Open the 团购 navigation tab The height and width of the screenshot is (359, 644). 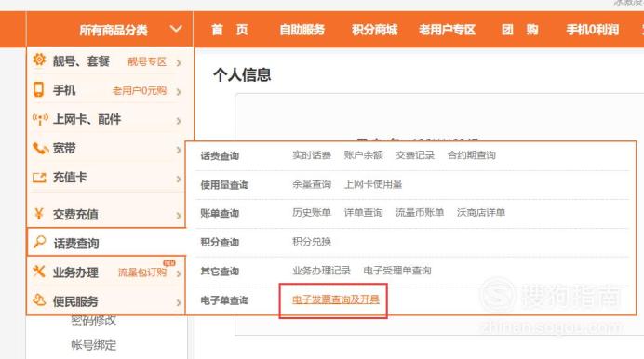pos(520,30)
